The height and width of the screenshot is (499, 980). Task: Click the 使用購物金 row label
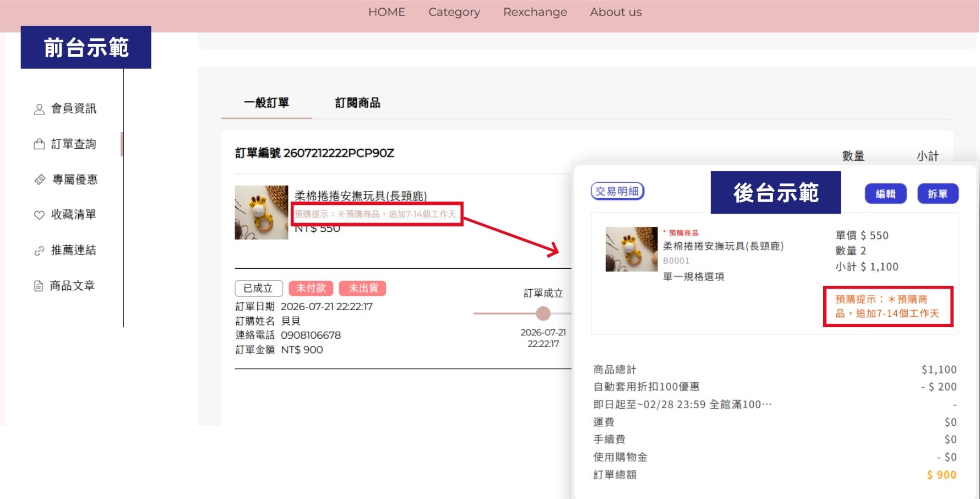click(620, 457)
